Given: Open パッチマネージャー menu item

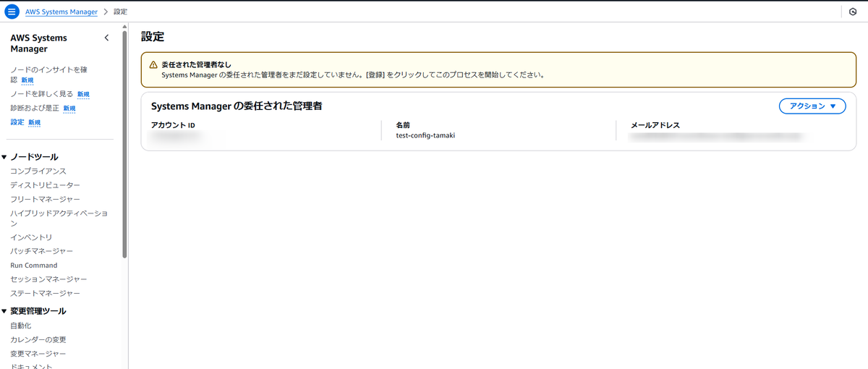Looking at the screenshot, I should [x=42, y=251].
